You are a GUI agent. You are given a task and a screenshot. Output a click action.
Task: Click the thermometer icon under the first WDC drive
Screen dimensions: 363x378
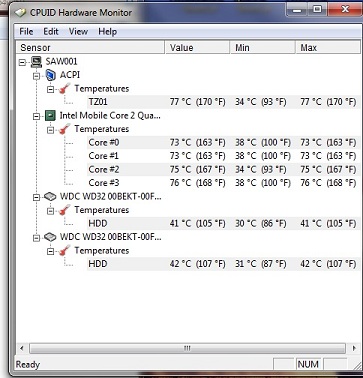point(65,210)
